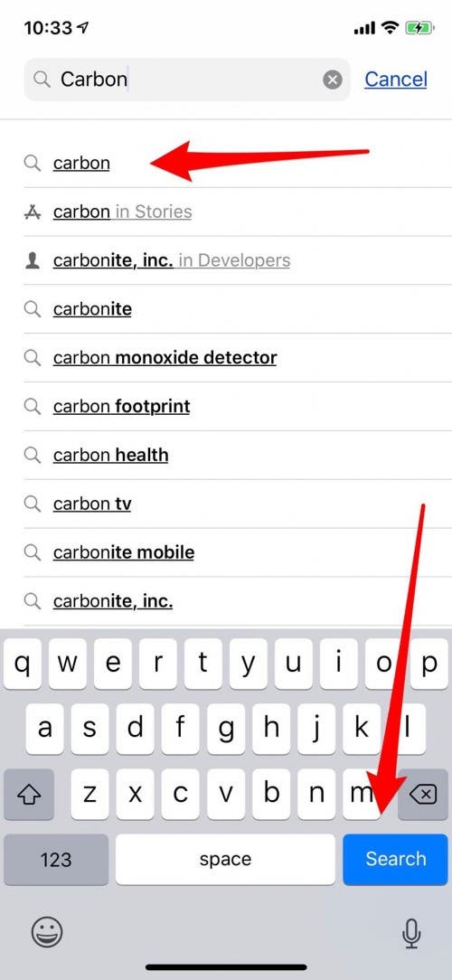Tap the App Store icon beside carbon in Stories
Image resolution: width=452 pixels, height=980 pixels.
tap(32, 212)
